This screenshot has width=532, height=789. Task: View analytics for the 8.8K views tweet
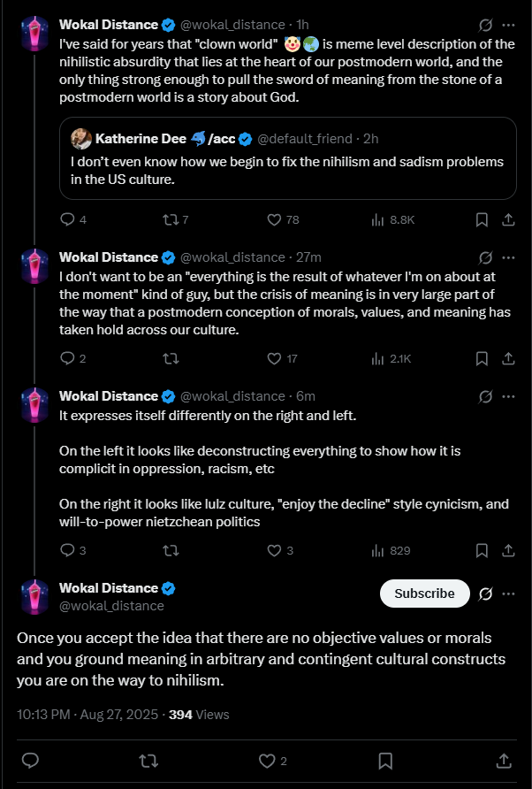point(378,219)
